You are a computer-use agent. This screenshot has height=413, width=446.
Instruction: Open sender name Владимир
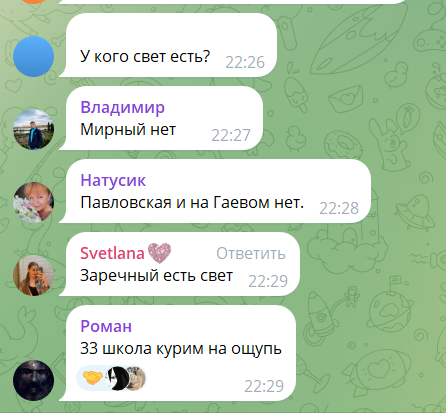pyautogui.click(x=122, y=107)
